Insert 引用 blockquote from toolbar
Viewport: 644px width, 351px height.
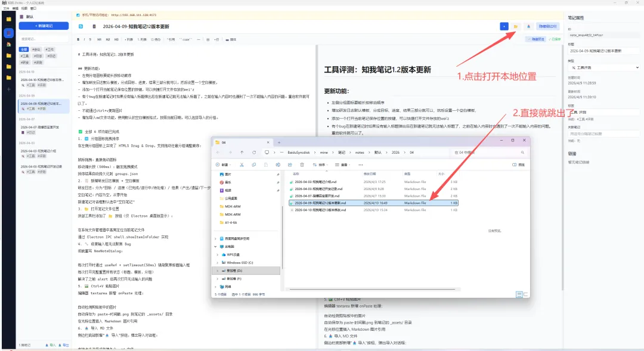[x=171, y=40]
